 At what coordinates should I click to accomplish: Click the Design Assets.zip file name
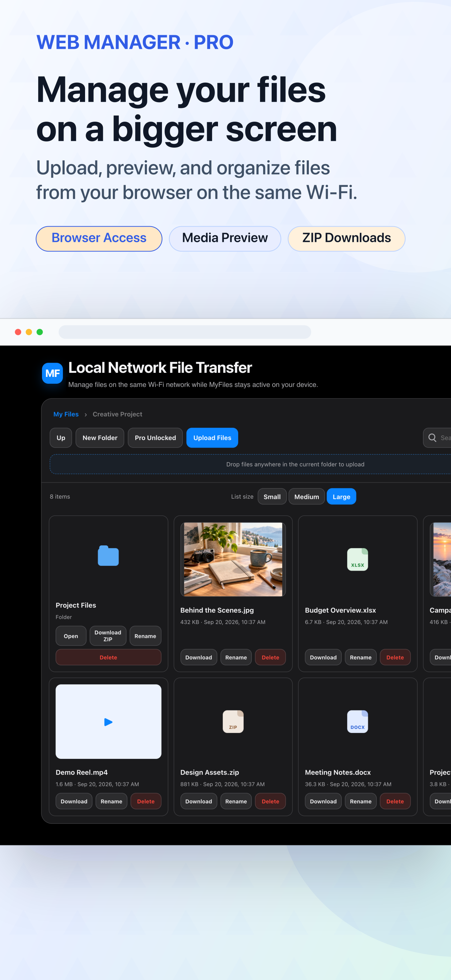[209, 772]
